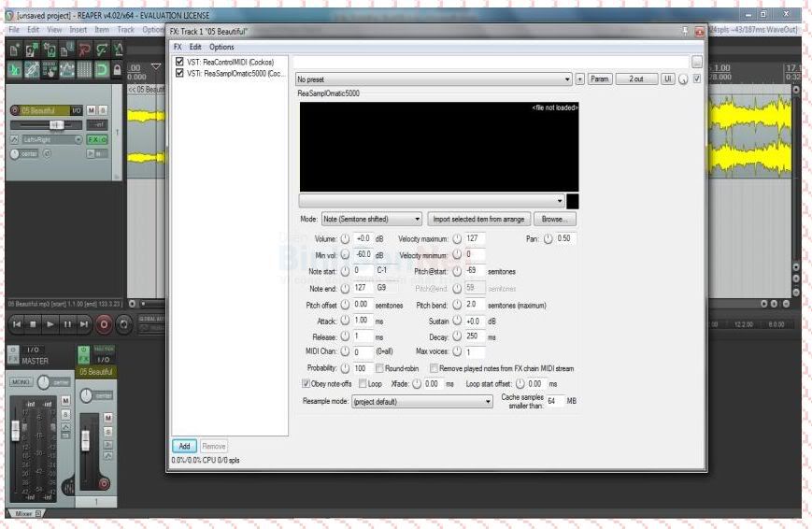The width and height of the screenshot is (812, 529).
Task: Click the record arm button on track 05 Beautiful
Action: point(14,110)
